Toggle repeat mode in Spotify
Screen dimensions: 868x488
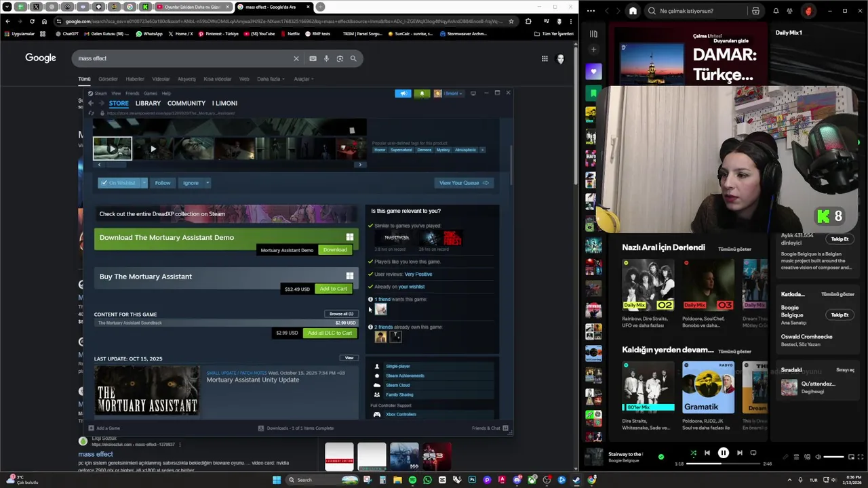point(754,453)
